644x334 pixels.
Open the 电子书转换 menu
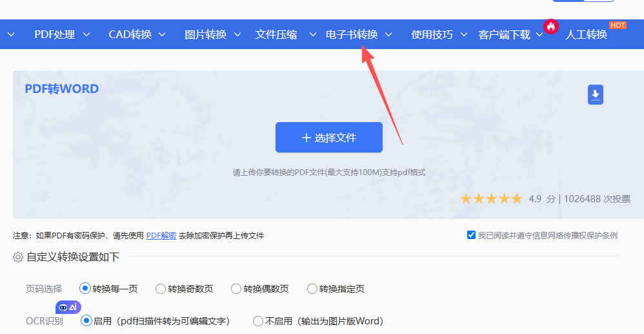coord(352,34)
